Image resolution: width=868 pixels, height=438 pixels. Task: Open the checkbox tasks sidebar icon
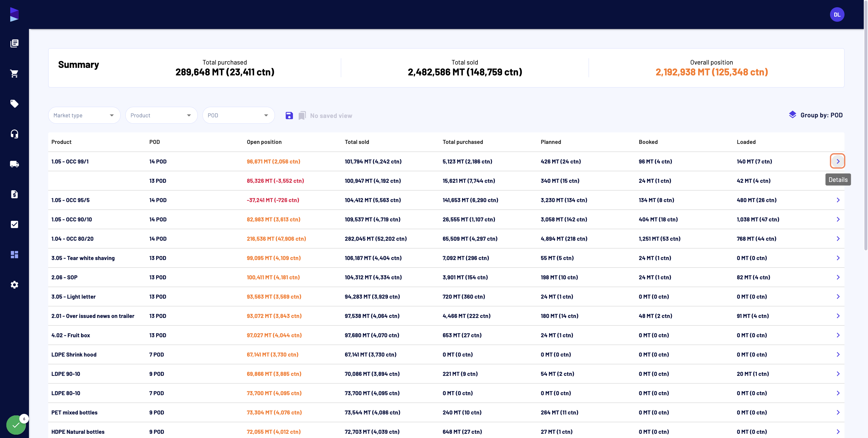[14, 224]
